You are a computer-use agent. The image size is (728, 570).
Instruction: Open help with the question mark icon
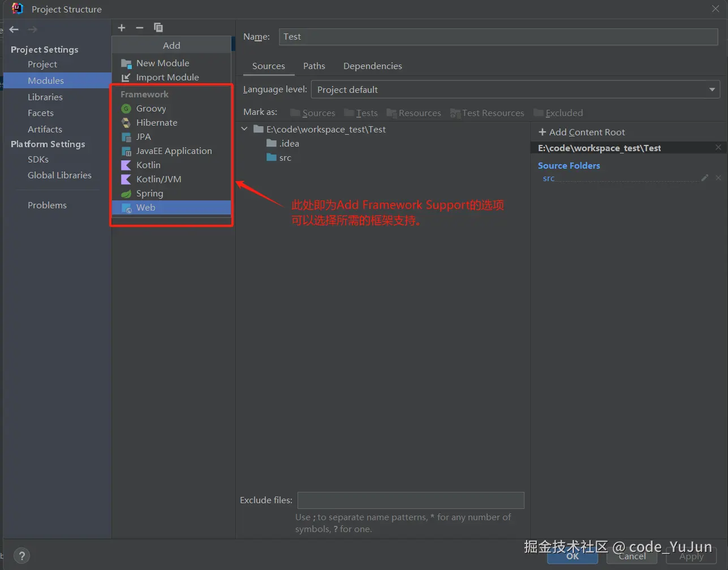click(x=21, y=555)
